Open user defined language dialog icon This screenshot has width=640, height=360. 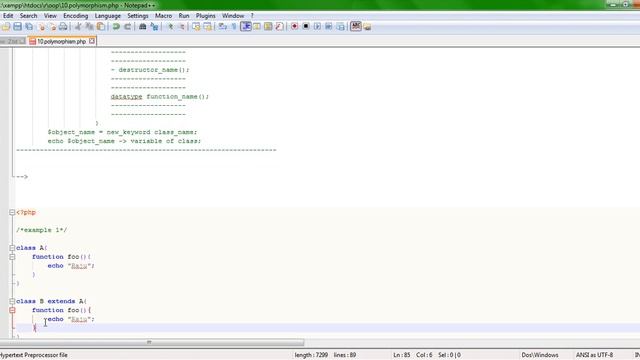(257, 27)
